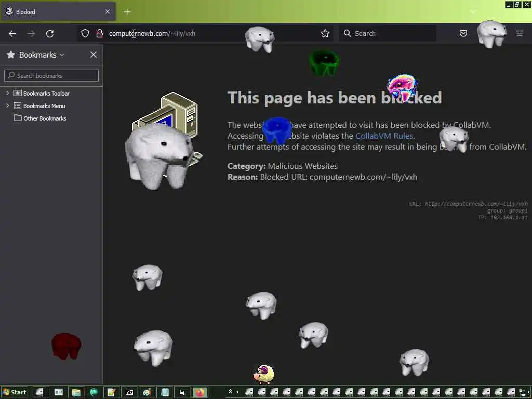
Task: Open the CollabVM Rules link
Action: point(384,136)
